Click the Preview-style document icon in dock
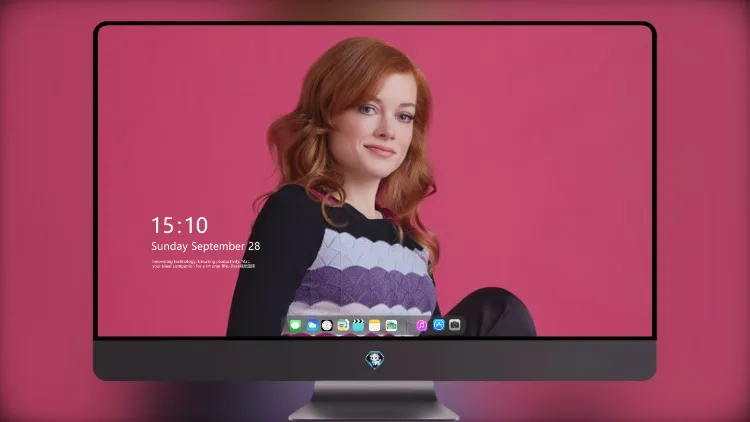This screenshot has width=750, height=422. click(342, 326)
